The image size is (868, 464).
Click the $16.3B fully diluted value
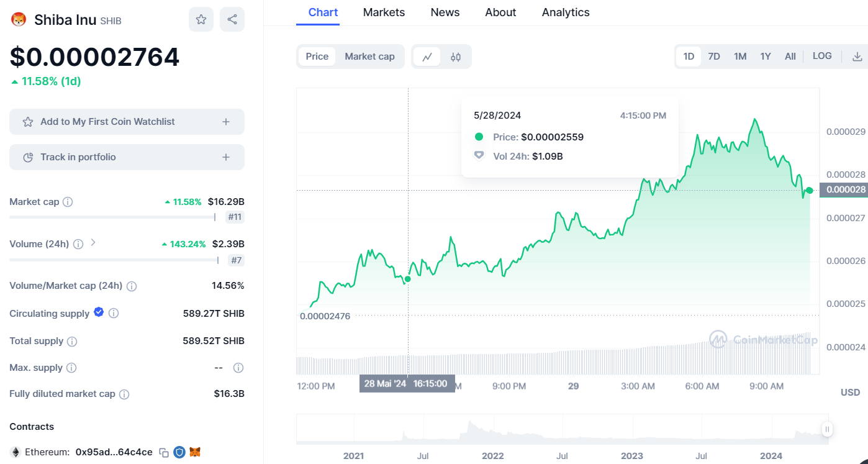tap(229, 394)
